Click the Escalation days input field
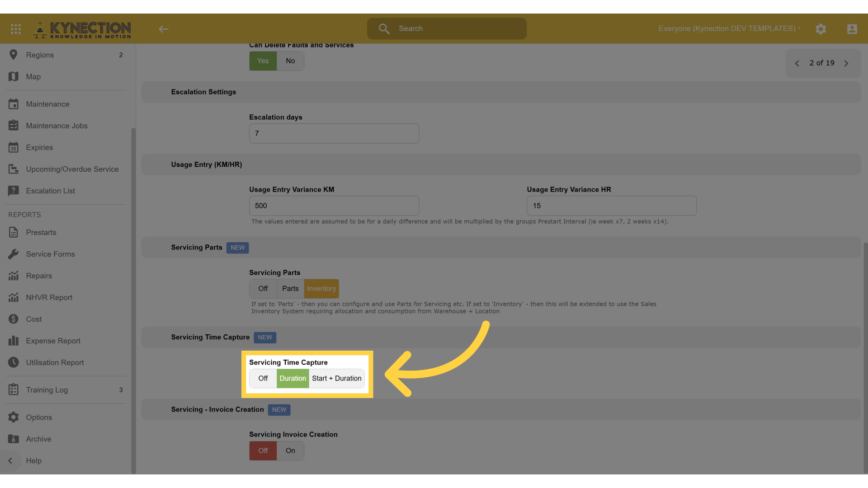 [x=334, y=133]
